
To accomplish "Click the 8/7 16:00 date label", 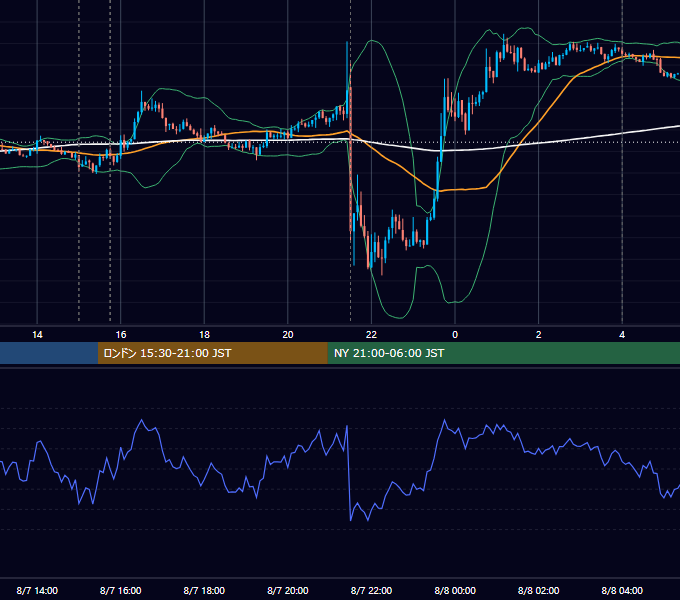I will (x=121, y=590).
